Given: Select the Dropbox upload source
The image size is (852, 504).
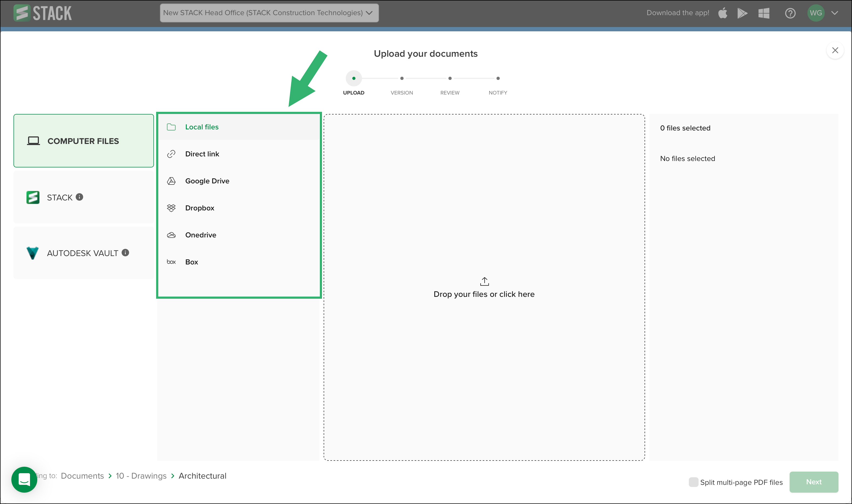Looking at the screenshot, I should [200, 207].
